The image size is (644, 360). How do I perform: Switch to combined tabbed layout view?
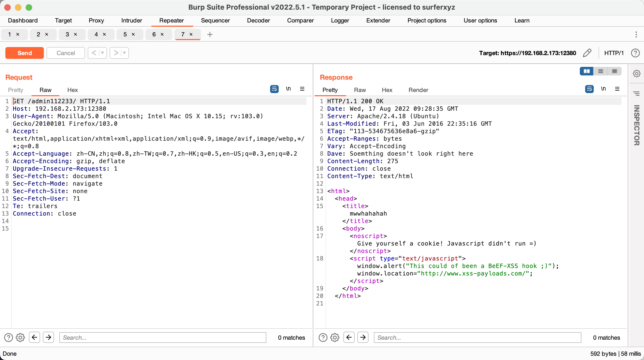point(615,71)
